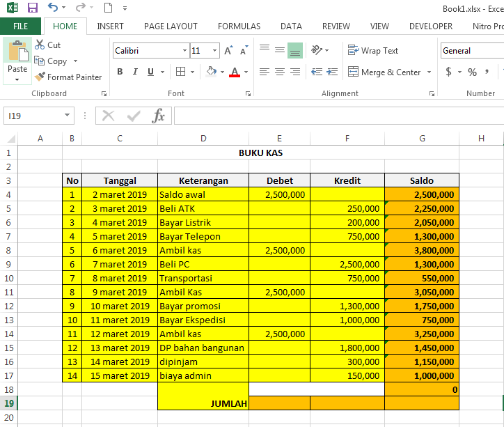Click inside the formula bar field
Screen dimensions: 504x427
339,116
